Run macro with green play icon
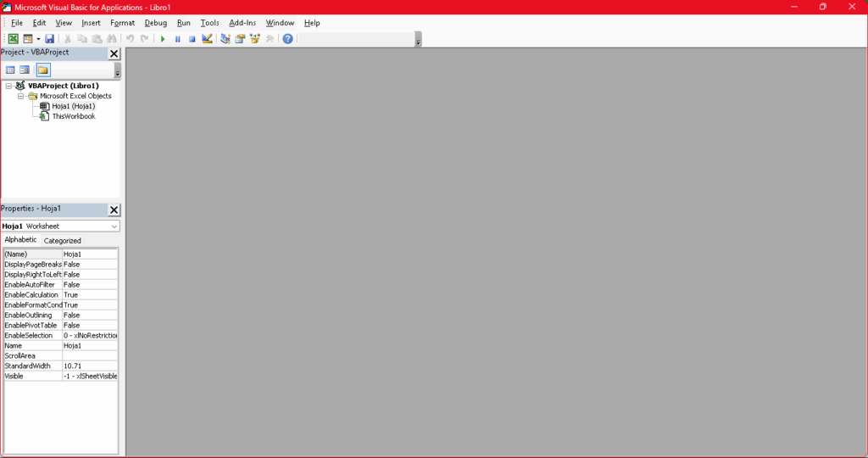Viewport: 868px width, 458px height. tap(163, 39)
